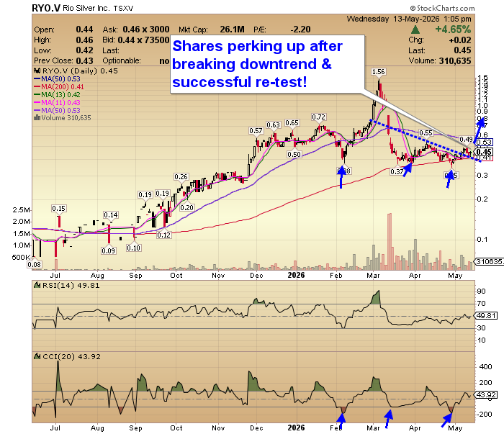Click the Low value 0.42
Image resolution: width=504 pixels, height=434 pixels.
pos(84,50)
